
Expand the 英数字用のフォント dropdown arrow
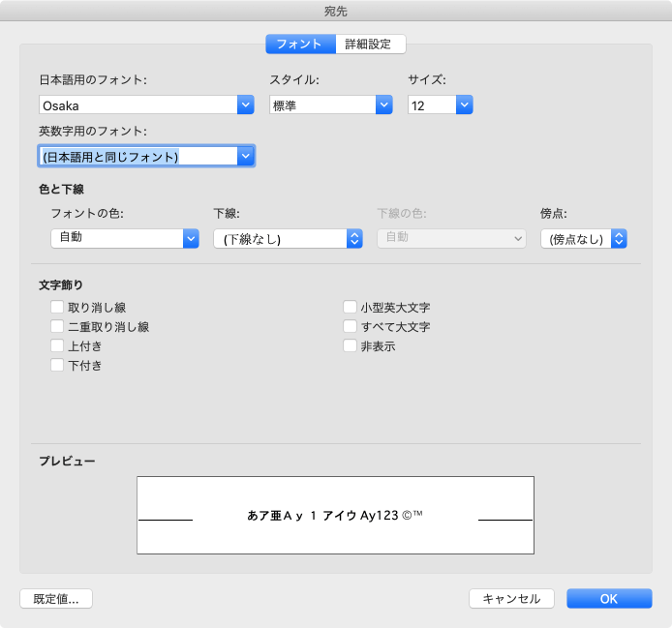(245, 156)
